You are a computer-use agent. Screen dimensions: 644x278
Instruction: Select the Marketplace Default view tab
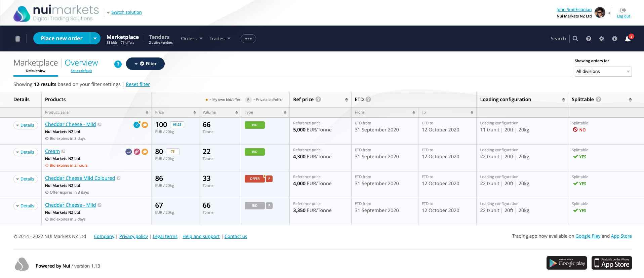click(36, 66)
